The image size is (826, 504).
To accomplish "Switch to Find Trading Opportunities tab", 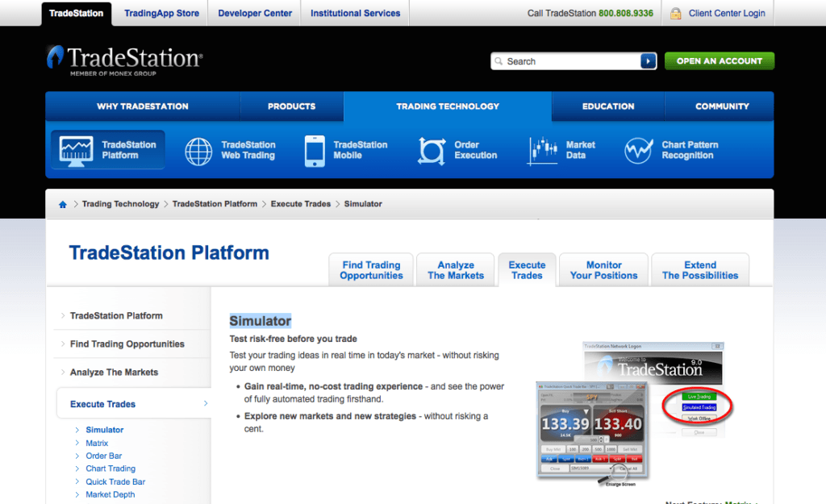I will pos(371,270).
